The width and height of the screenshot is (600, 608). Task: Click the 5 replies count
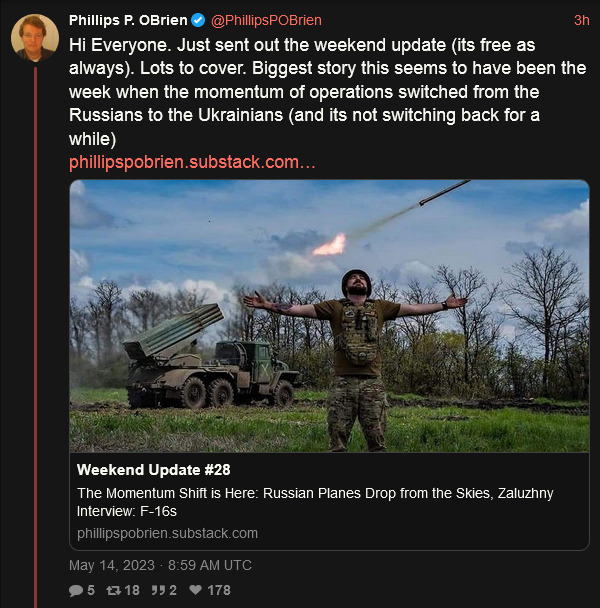point(91,590)
